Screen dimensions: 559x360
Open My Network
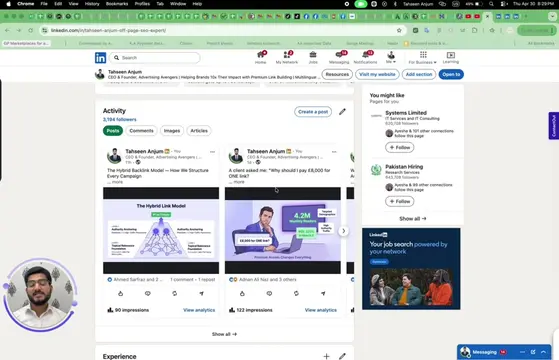click(287, 57)
